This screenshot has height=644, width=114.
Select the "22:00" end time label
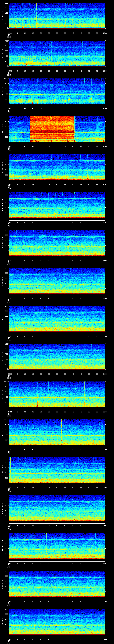tap(105, 298)
